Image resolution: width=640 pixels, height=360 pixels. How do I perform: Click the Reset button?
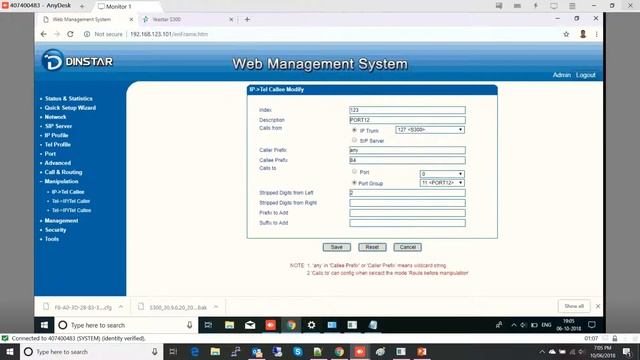(x=372, y=247)
